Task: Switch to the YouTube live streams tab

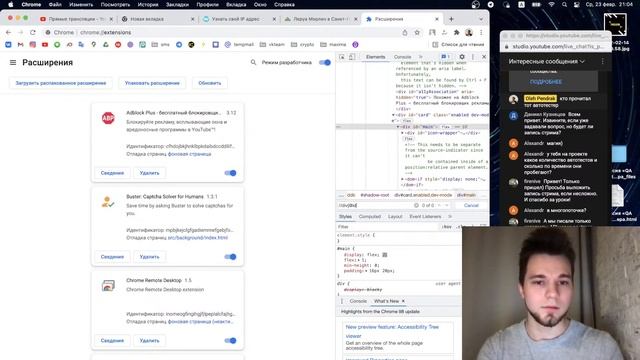Action: click(x=76, y=19)
